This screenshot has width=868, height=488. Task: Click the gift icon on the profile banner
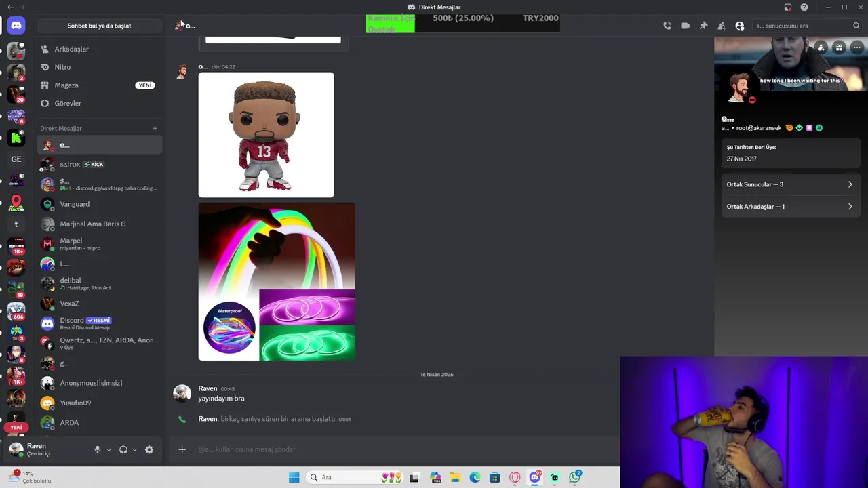[839, 47]
